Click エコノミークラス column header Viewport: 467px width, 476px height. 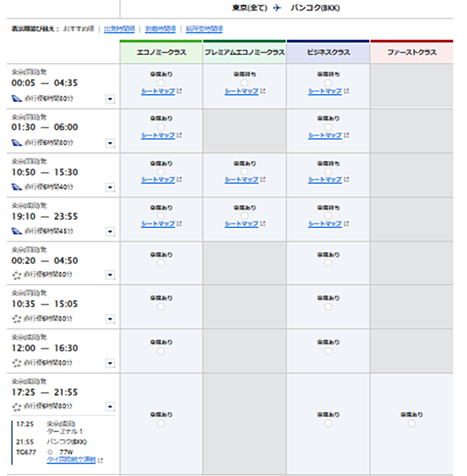[161, 52]
